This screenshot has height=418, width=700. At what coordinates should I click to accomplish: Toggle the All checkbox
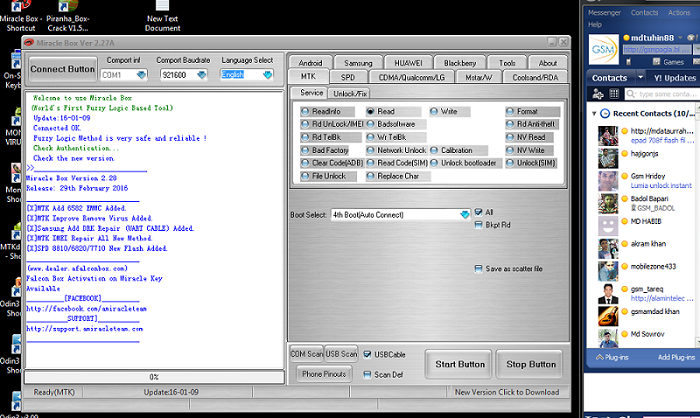[x=479, y=212]
